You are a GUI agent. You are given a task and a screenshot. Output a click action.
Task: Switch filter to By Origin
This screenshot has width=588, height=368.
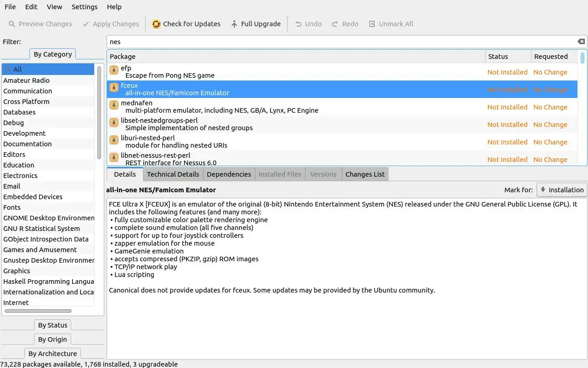coord(52,339)
